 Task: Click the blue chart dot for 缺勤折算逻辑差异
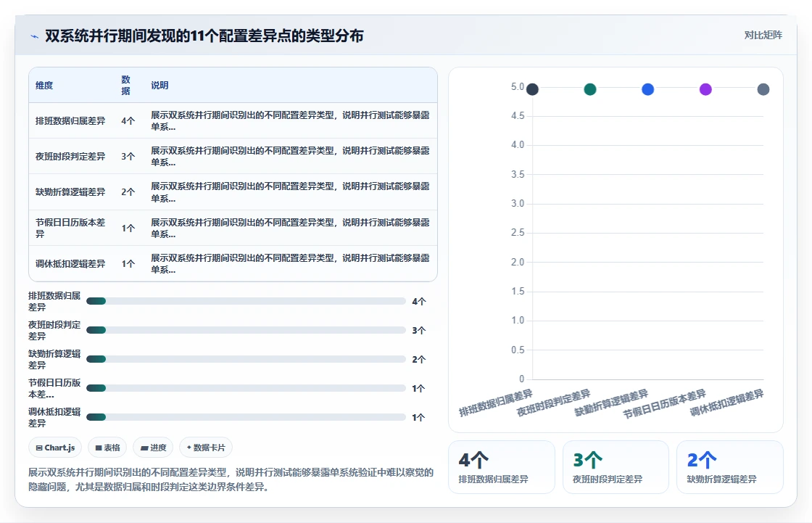coord(648,89)
